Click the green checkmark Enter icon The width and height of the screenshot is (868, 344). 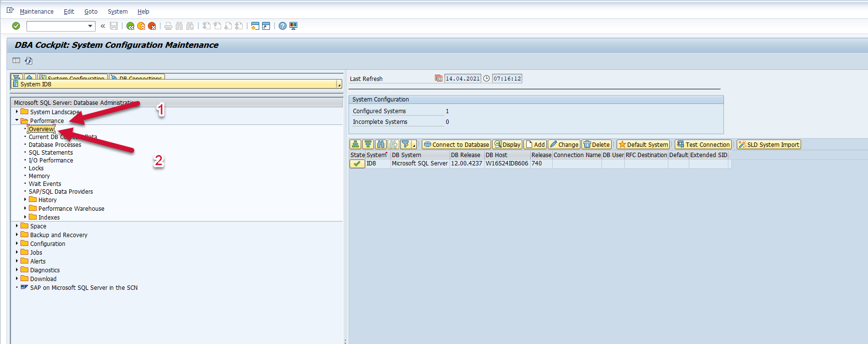(16, 26)
